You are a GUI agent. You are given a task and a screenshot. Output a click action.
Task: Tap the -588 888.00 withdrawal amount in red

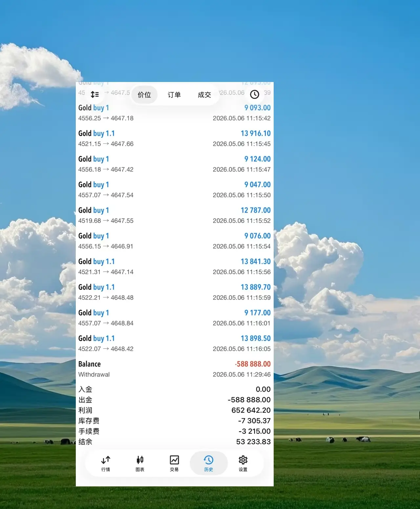coord(253,364)
